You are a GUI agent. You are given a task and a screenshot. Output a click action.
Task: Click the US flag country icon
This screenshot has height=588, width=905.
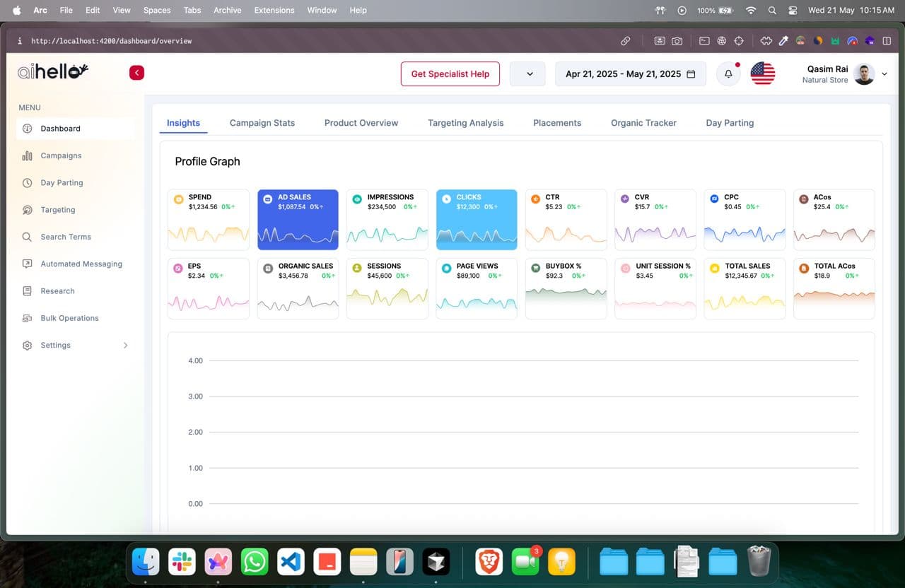(x=762, y=73)
